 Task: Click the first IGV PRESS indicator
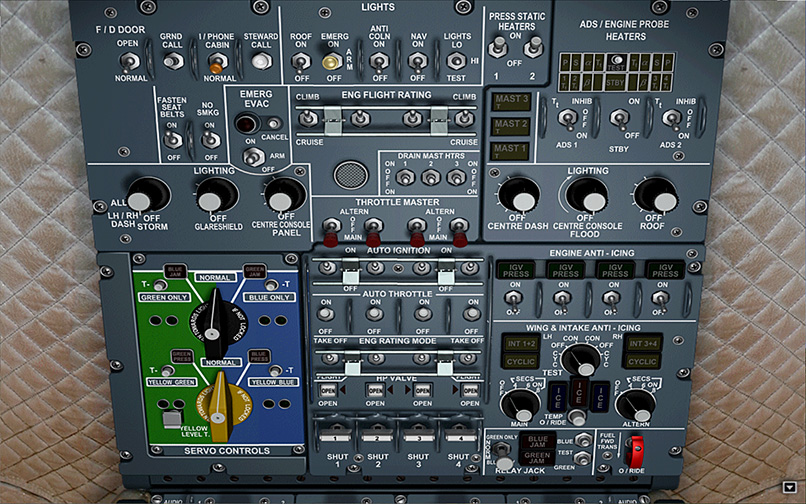click(x=515, y=269)
